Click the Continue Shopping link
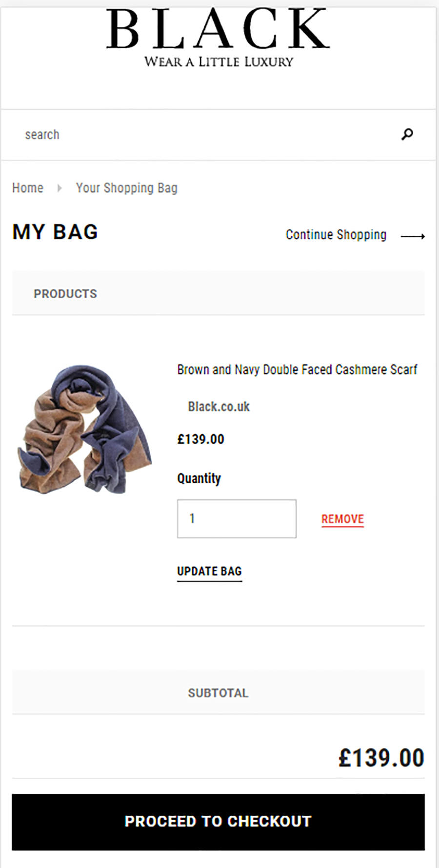Screen dimensions: 439x868 coord(336,235)
